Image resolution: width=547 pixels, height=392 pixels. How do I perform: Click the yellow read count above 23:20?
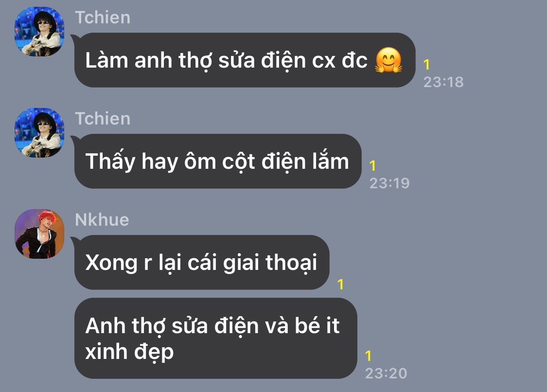368,356
